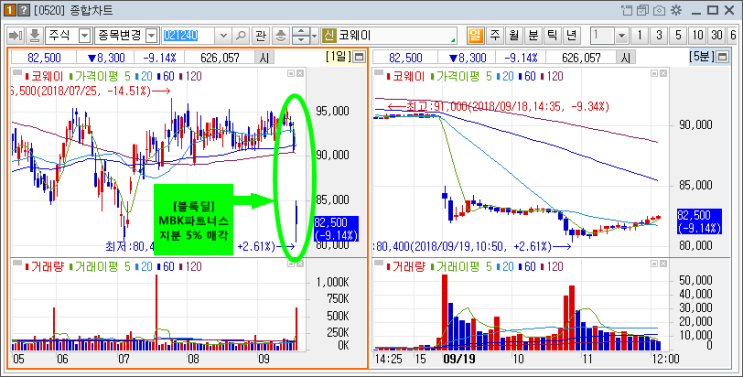Choose the 1 interval preset button
The image size is (743, 377).
(640, 35)
